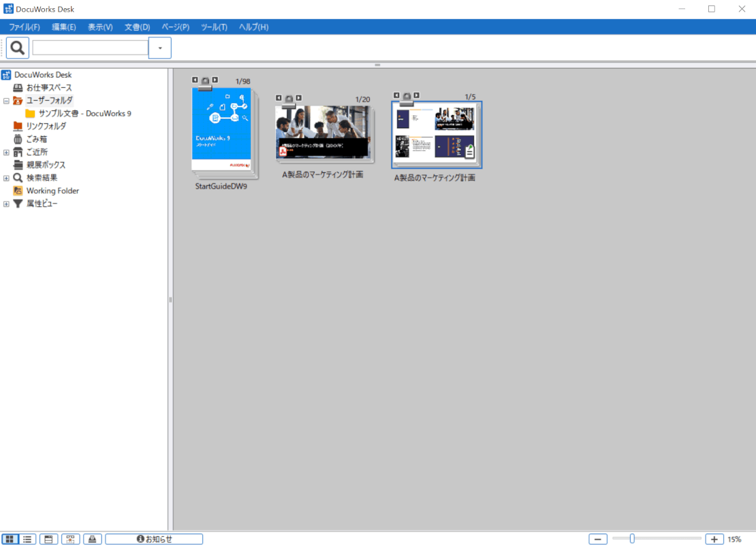Toggle the info panel view button
Viewport: 756px width, 545px height.
pyautogui.click(x=48, y=539)
